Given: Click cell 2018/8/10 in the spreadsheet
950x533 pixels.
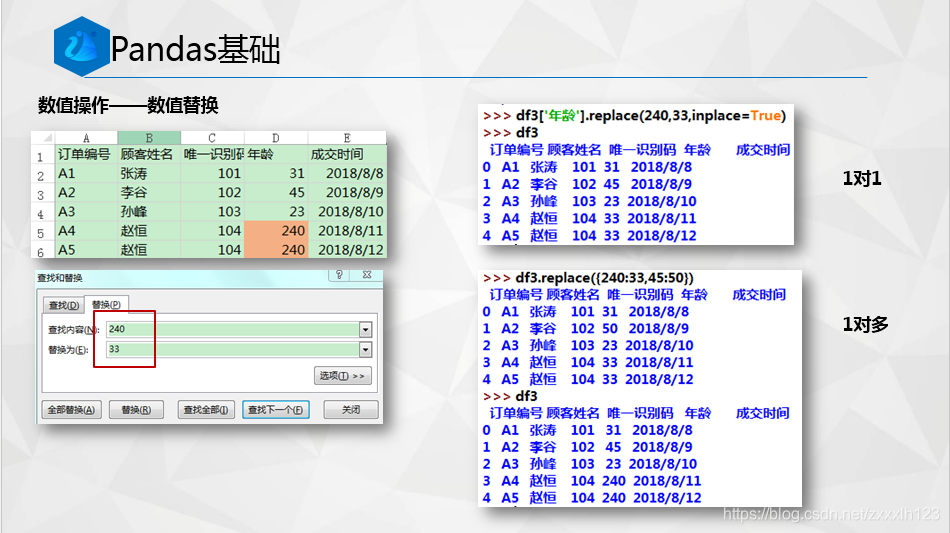Looking at the screenshot, I should click(347, 212).
